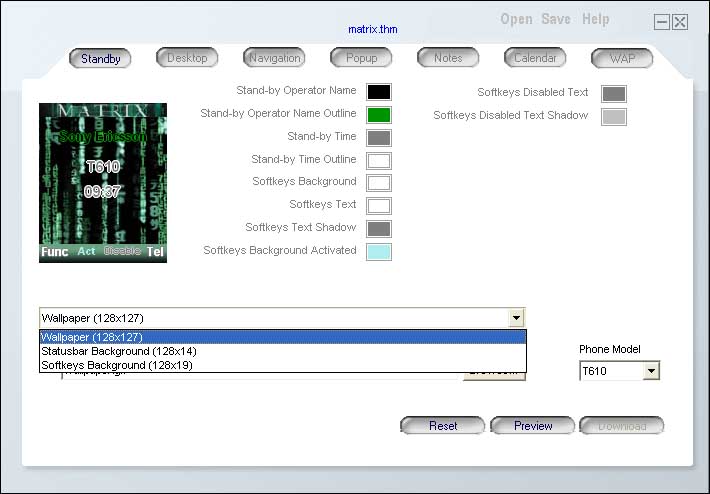Open the Phone Model dropdown
Image resolution: width=710 pixels, height=494 pixels.
pyautogui.click(x=651, y=371)
